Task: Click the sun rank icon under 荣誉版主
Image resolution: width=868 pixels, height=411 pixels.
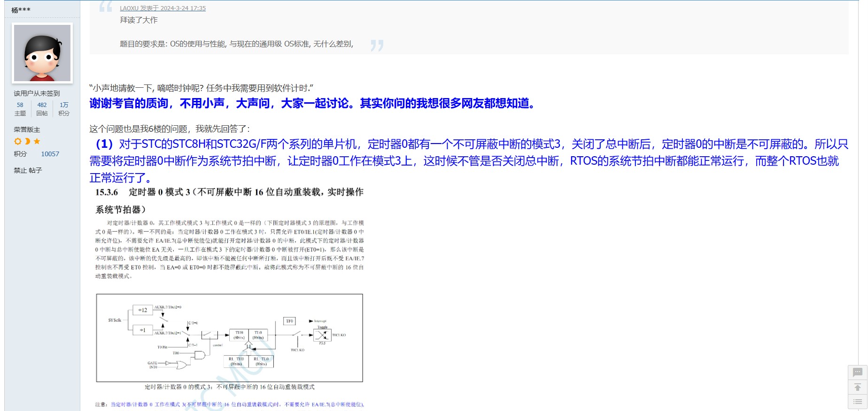Action: click(x=18, y=141)
